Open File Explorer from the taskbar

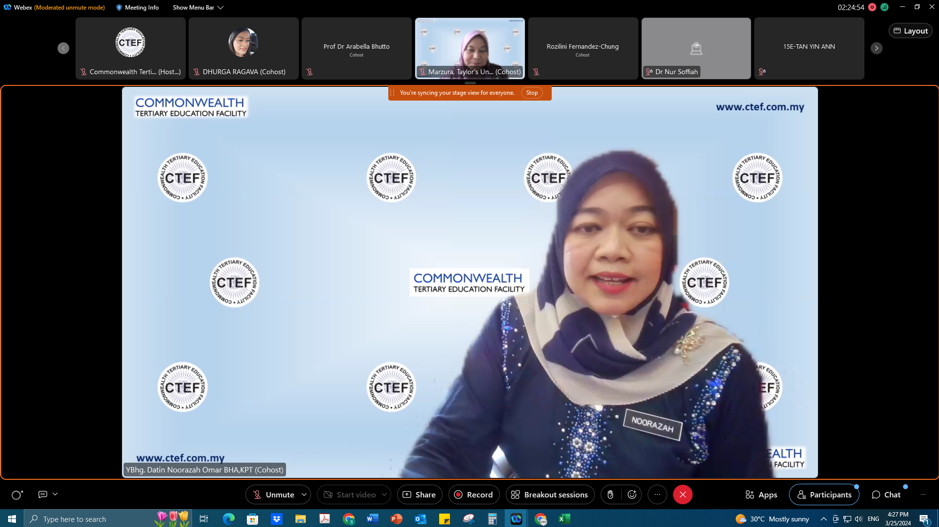coord(301,519)
